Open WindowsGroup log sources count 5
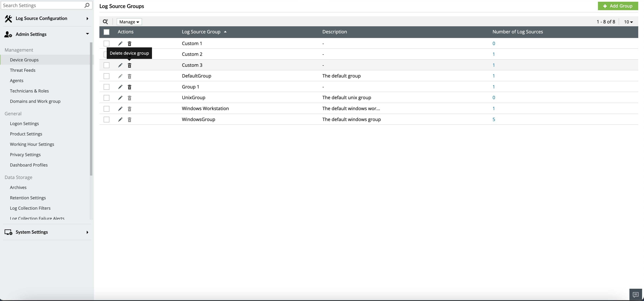644x301 pixels. pyautogui.click(x=494, y=120)
